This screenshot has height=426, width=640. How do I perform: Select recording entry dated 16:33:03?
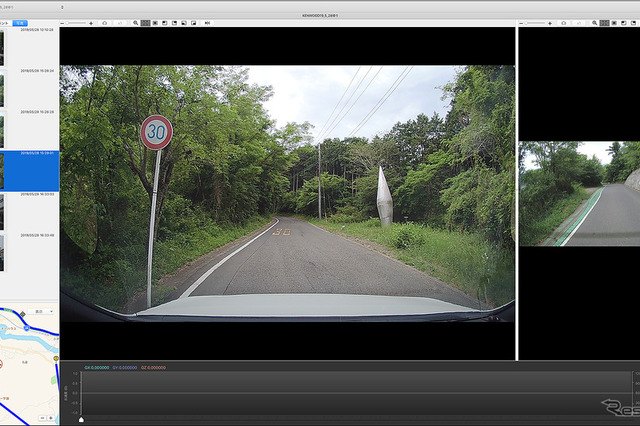[x=29, y=212]
